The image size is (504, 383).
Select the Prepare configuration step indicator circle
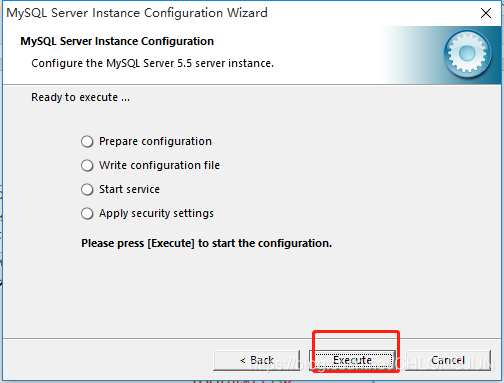click(87, 141)
